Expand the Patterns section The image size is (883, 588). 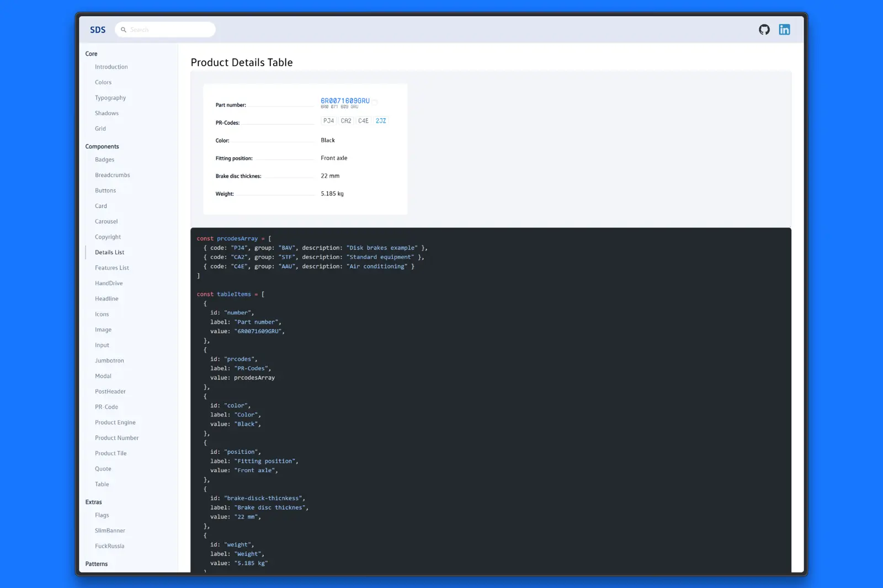[x=97, y=564]
